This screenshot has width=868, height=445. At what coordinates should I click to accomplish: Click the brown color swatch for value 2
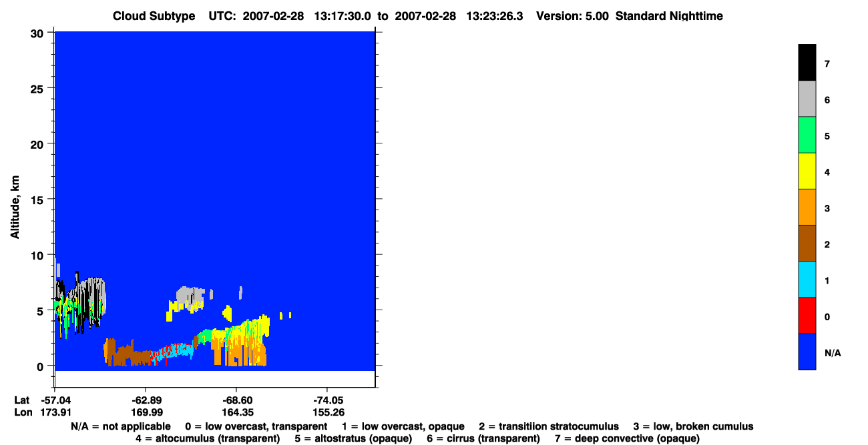(807, 243)
